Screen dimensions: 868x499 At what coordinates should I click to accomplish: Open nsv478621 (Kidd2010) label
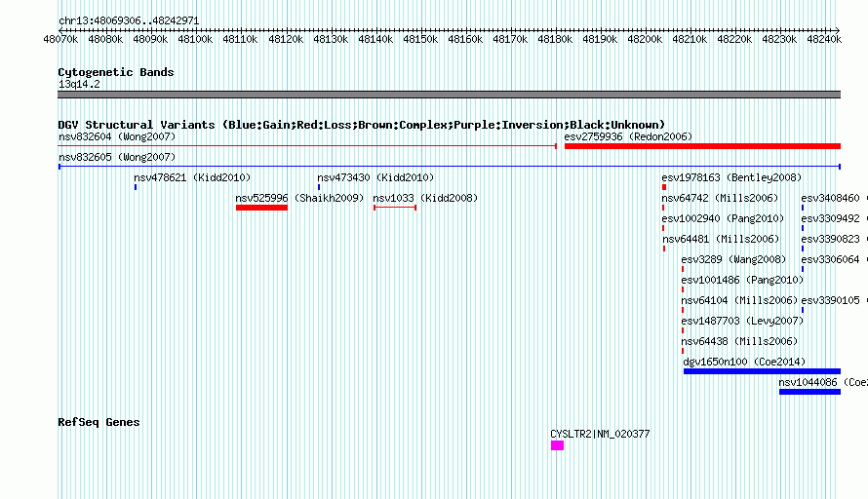[192, 177]
